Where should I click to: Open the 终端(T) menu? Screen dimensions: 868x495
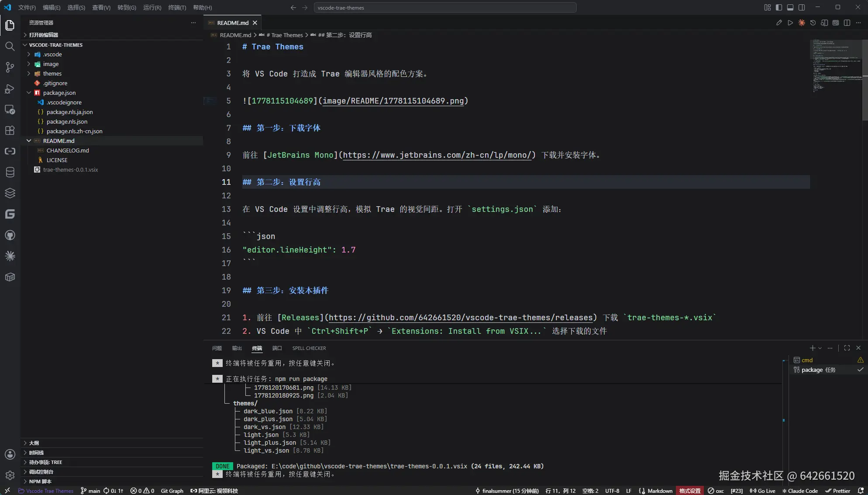click(x=177, y=7)
